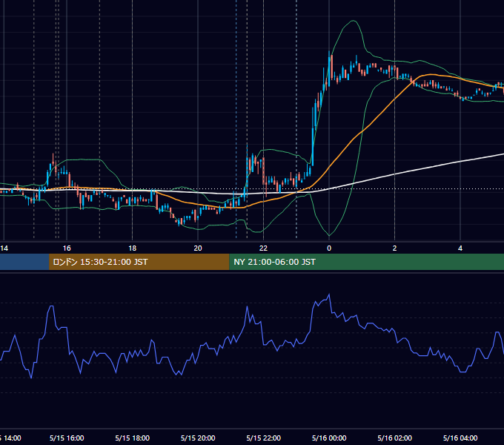The image size is (504, 445).
Task: Click the 5/15 16:00 date label
Action: pyautogui.click(x=67, y=438)
